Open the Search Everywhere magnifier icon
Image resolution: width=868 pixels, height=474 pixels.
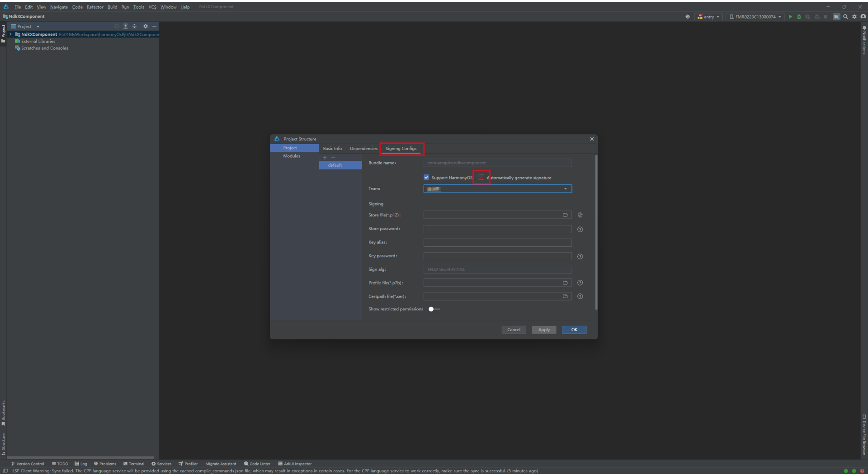[845, 17]
